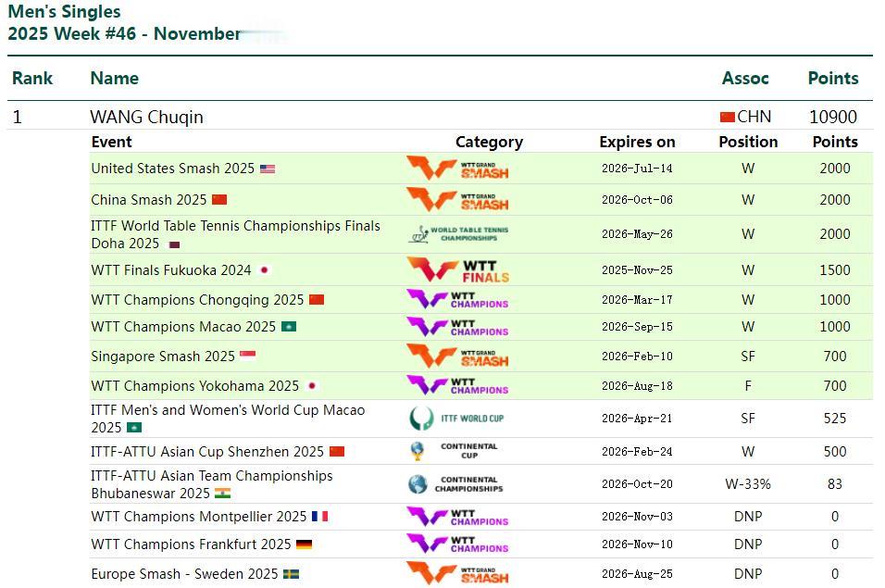Click the Assoc column header
The image size is (885, 588).
(745, 78)
